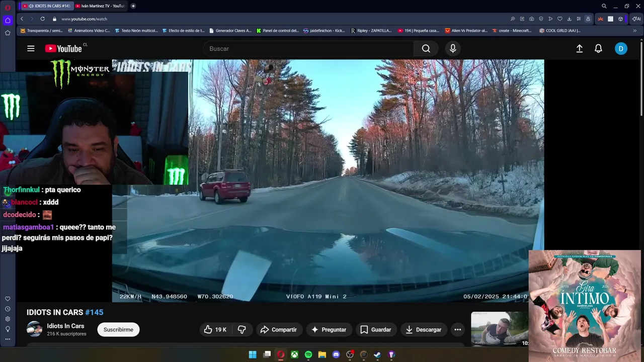Click the #145 hashtag in the title
The width and height of the screenshot is (644, 362).
point(94,312)
